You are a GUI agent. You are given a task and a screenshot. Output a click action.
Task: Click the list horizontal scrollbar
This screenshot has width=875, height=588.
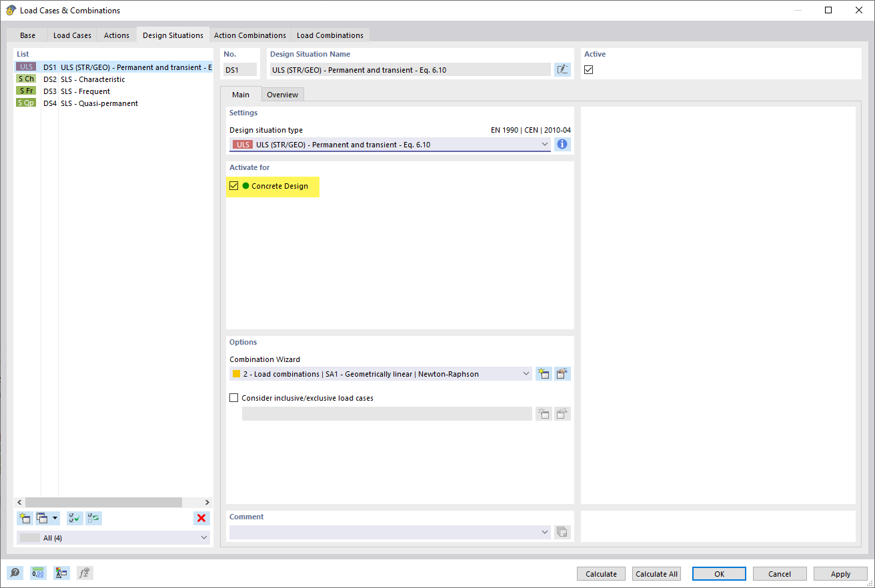click(x=103, y=502)
